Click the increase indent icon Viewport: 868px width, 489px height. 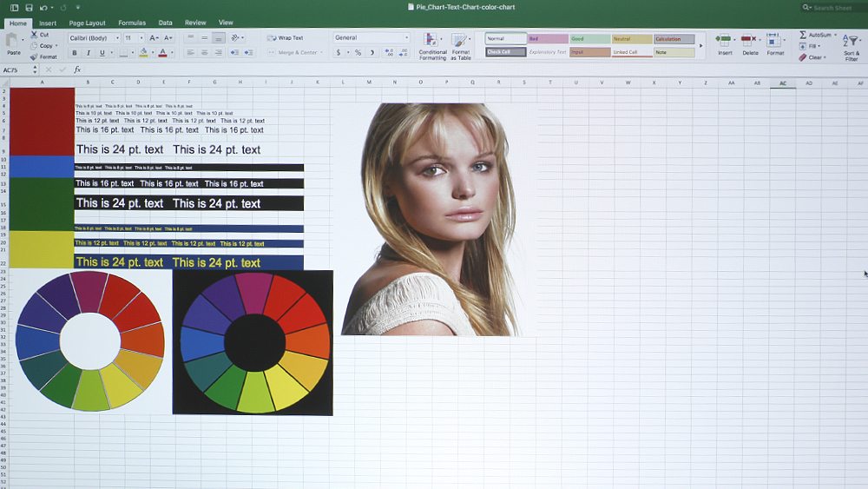tap(248, 53)
